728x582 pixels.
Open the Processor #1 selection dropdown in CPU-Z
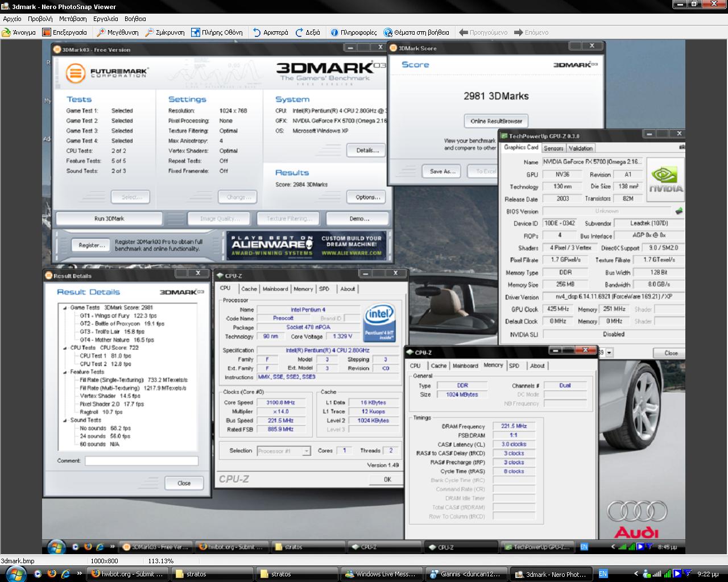306,451
